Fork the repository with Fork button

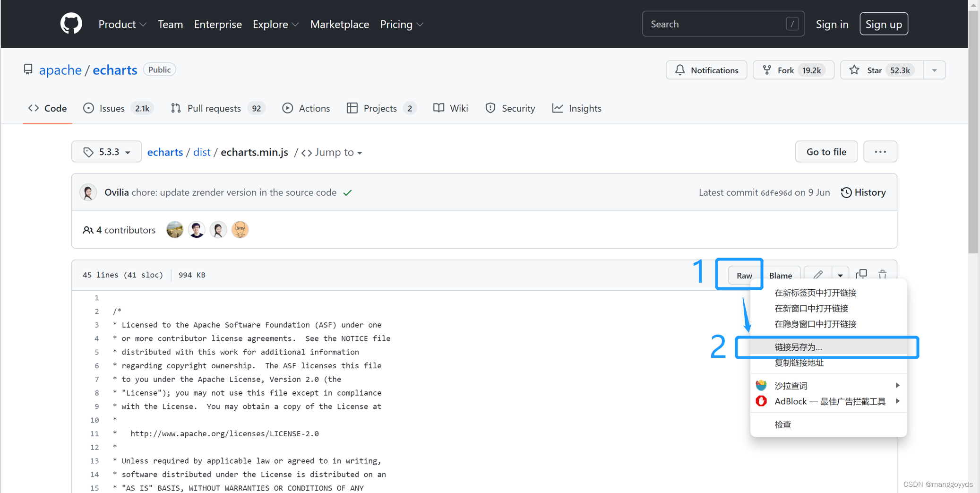(x=793, y=70)
